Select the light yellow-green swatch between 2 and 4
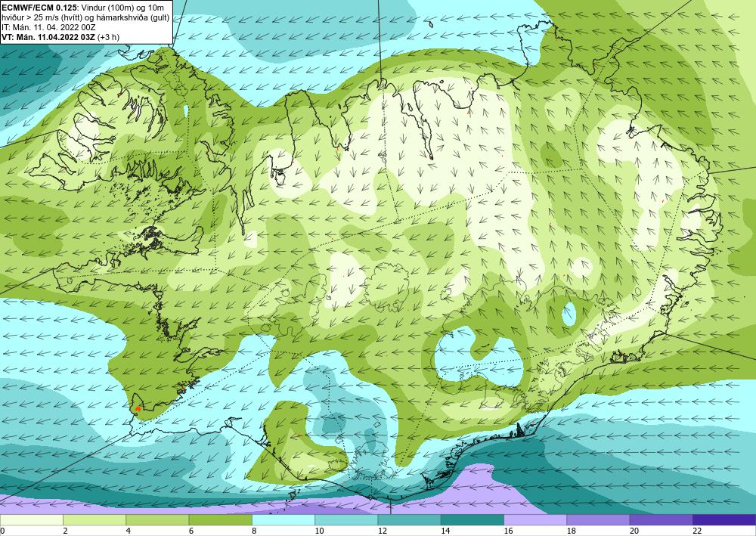This screenshot has width=756, height=536. 94,519
